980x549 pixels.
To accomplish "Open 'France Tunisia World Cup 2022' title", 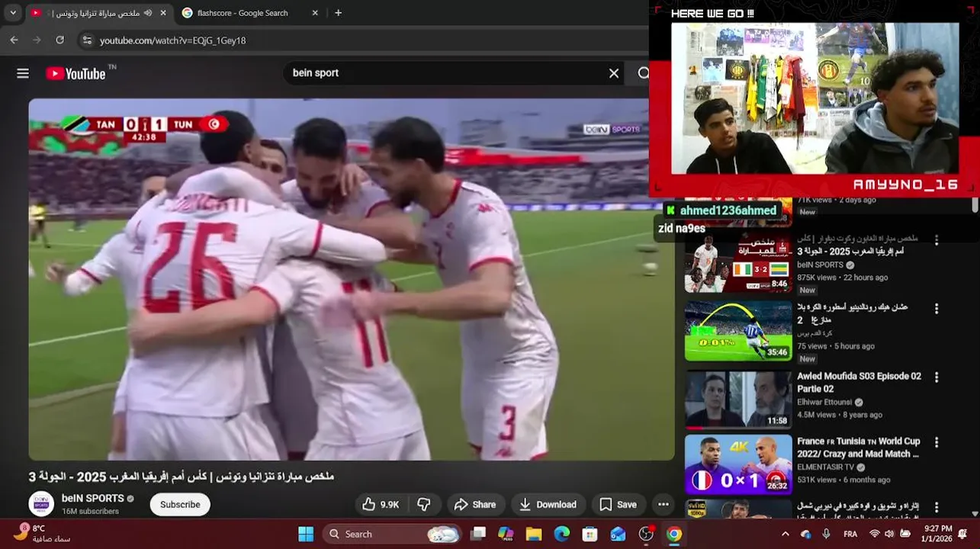I will click(859, 448).
